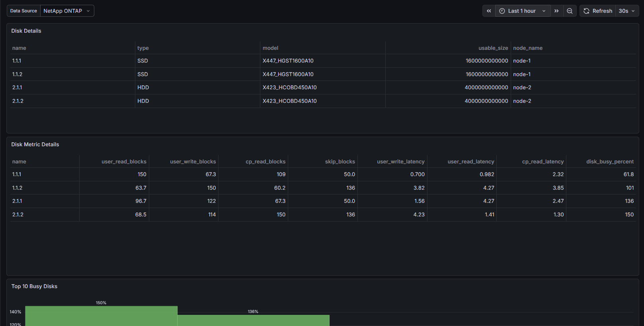The image size is (644, 326).
Task: Click the 150% bar in busy disks chart
Action: [101, 316]
